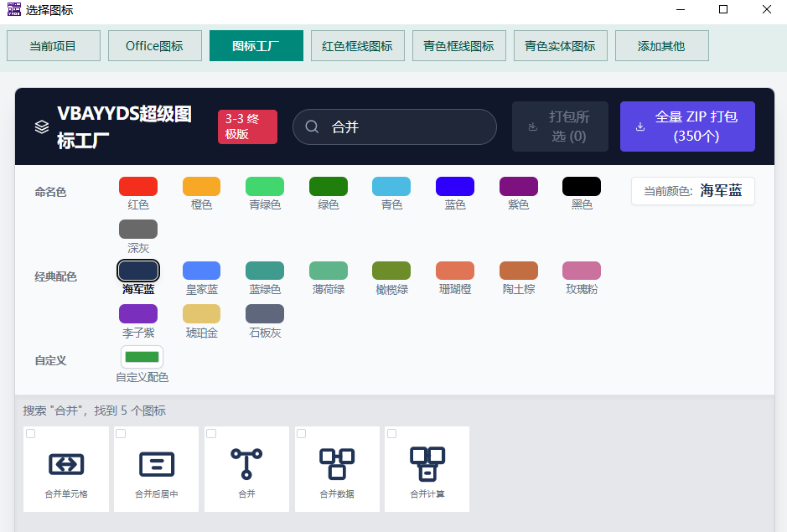Screen dimensions: 787x532
Task: Click the app icon in title bar
Action: point(14,9)
